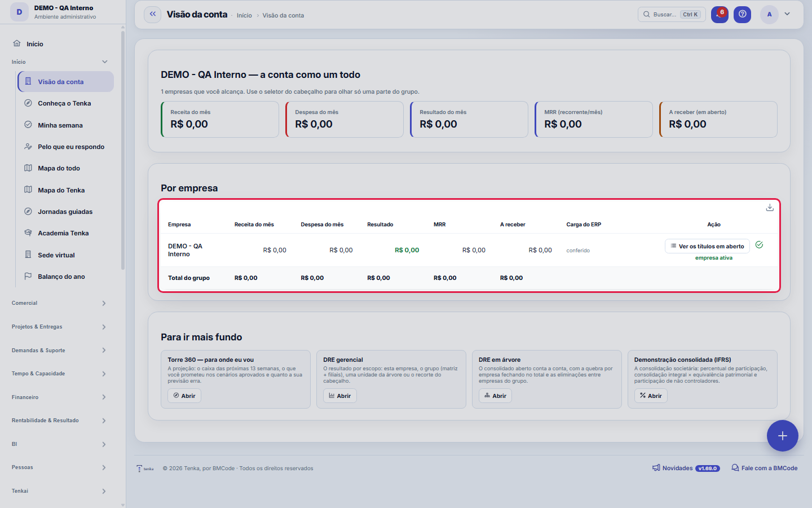
Task: Collapse sidebar with double-chevron button
Action: tap(152, 15)
